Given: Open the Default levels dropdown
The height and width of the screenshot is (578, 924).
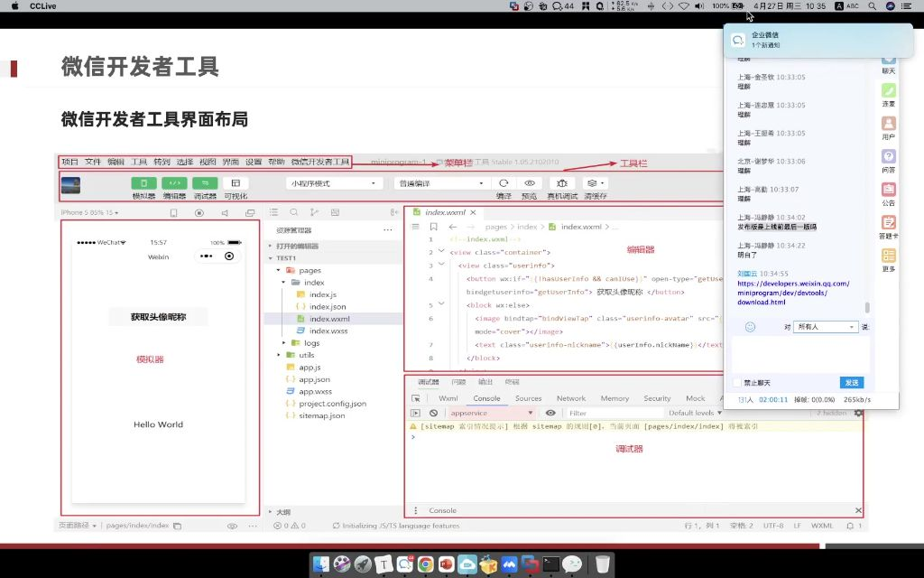Looking at the screenshot, I should click(x=695, y=413).
